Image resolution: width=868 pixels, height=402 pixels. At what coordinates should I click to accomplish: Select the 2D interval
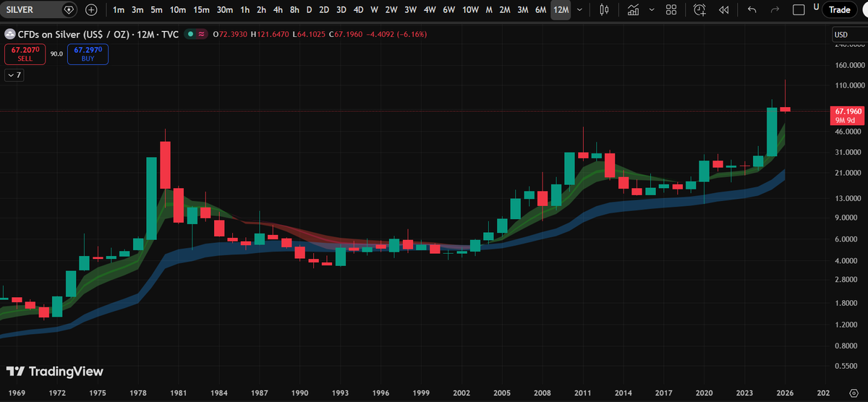[x=325, y=10]
